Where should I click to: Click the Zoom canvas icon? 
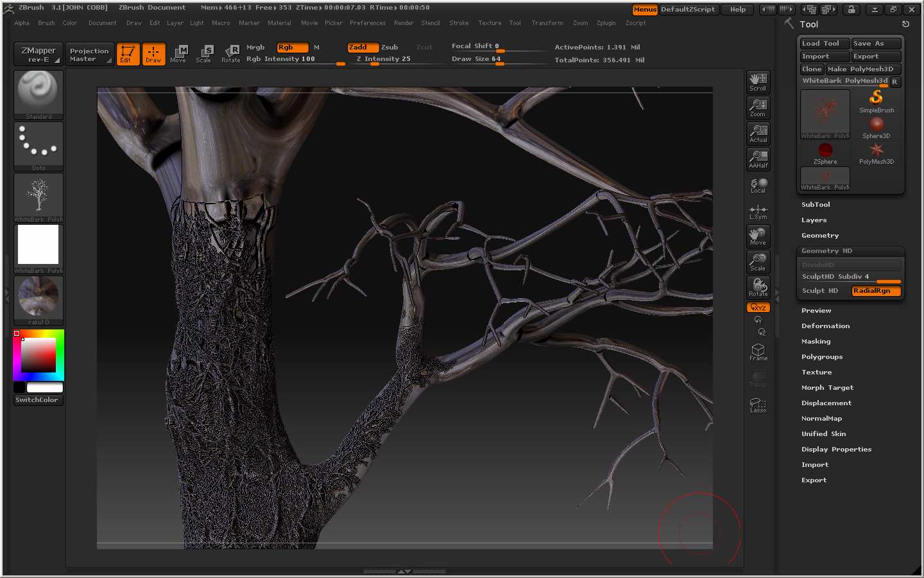758,108
